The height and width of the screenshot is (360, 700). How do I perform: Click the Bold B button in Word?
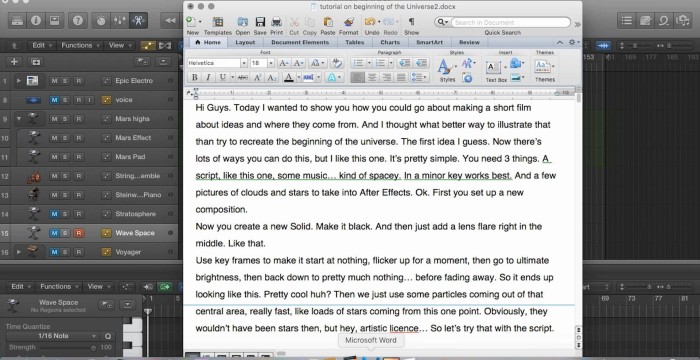[x=195, y=77]
